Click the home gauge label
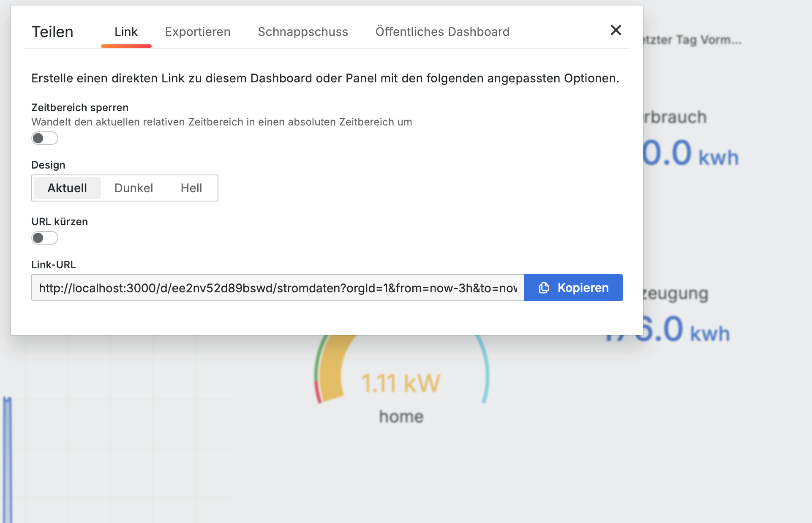 pyautogui.click(x=401, y=417)
